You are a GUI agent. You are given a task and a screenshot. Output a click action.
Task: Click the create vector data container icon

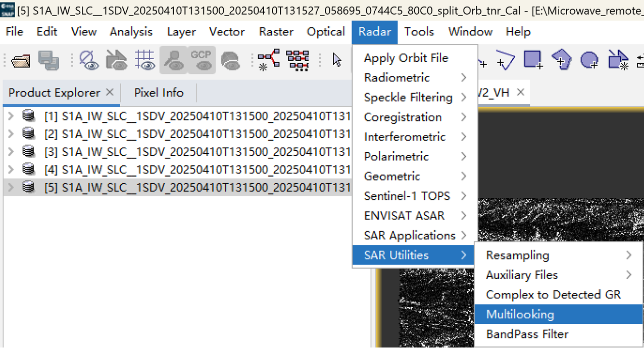click(618, 60)
